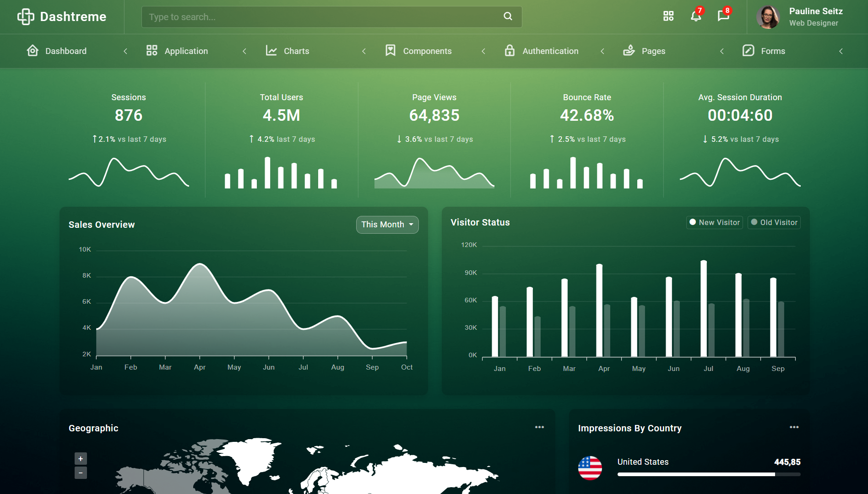Open the Authentication menu
Image resolution: width=868 pixels, height=494 pixels.
(550, 51)
